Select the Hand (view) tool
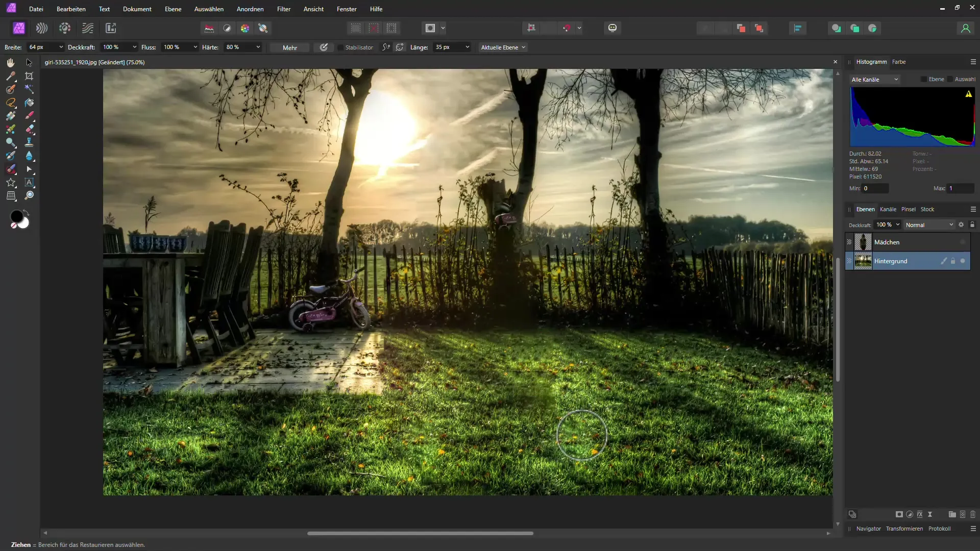 [x=11, y=62]
